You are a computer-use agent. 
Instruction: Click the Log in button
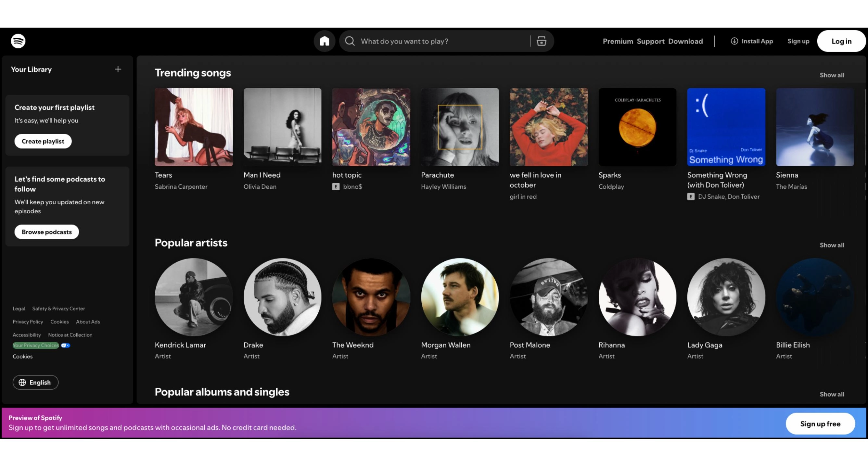point(841,41)
